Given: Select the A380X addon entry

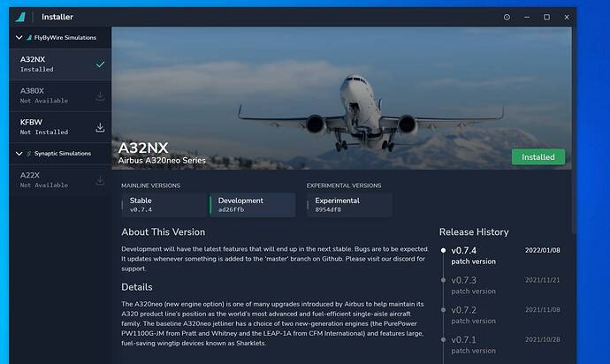Looking at the screenshot, I should click(x=60, y=95).
